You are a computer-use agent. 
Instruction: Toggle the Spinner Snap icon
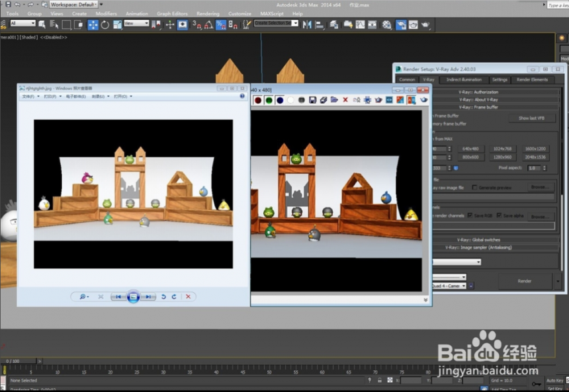coord(233,24)
